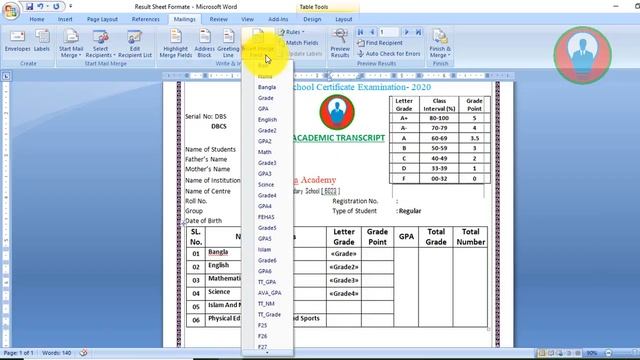Go to the last record

coord(418,32)
